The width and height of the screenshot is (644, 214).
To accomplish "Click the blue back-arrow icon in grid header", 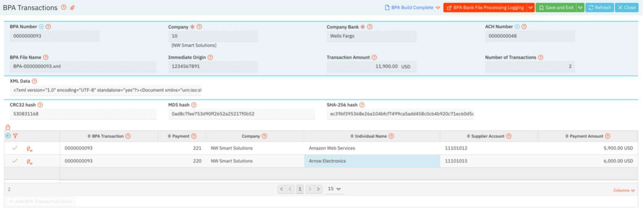I will 8,136.
